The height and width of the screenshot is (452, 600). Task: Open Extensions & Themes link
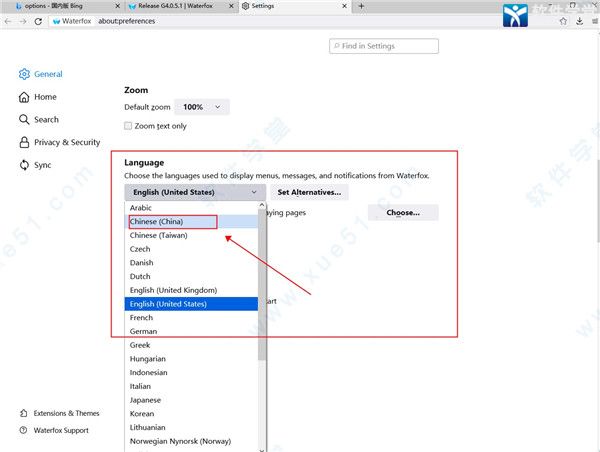59,413
